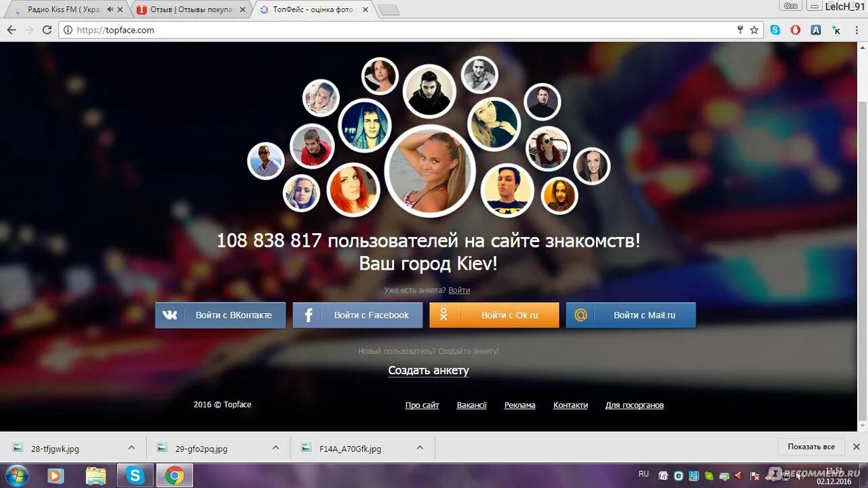Click the '2016 © Topface' footer text
The width and height of the screenshot is (868, 488).
point(222,405)
